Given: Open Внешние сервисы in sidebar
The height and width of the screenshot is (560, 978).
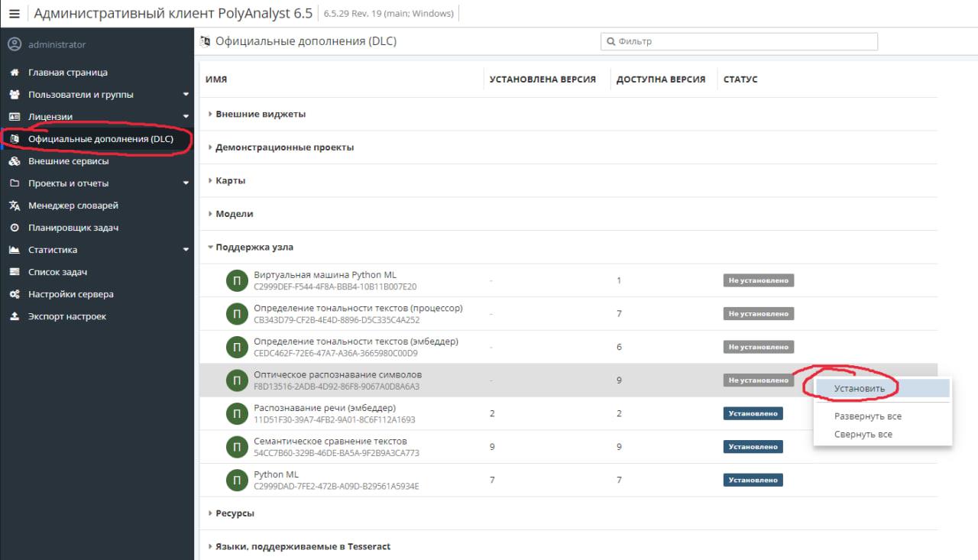Looking at the screenshot, I should [69, 161].
